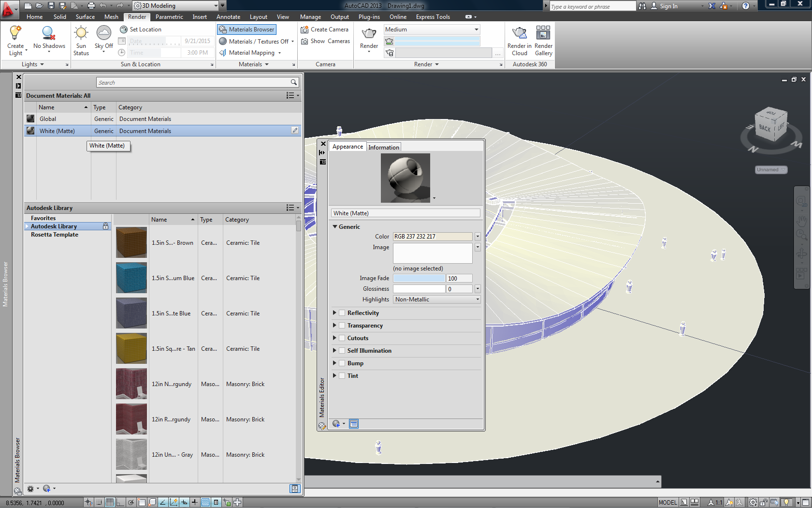Screen dimensions: 812x508
Task: Enable the Reflectivity checkbox in Materials Editor
Action: click(x=342, y=313)
